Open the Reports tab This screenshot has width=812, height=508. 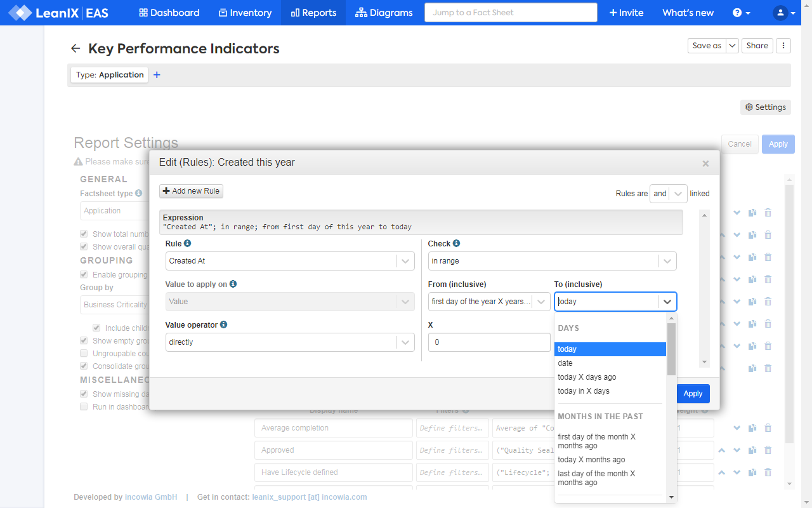[313, 13]
